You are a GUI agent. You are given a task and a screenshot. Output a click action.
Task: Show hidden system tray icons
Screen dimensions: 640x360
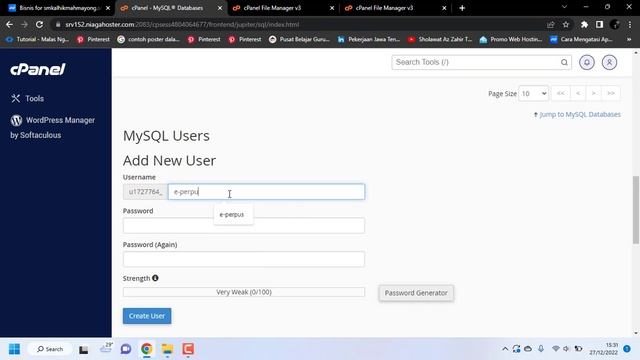tap(505, 349)
